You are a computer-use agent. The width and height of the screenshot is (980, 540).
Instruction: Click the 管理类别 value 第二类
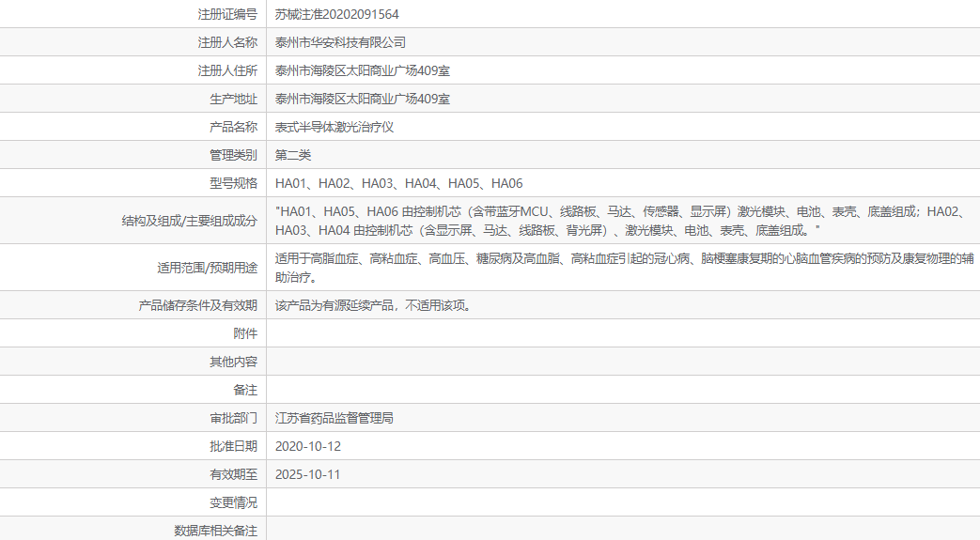coord(293,155)
